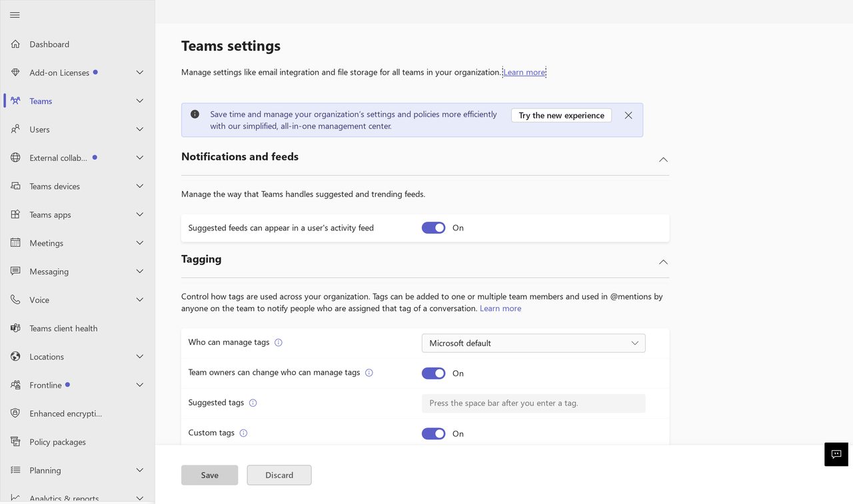Click the Teams devices icon
The width and height of the screenshot is (853, 504).
point(15,186)
